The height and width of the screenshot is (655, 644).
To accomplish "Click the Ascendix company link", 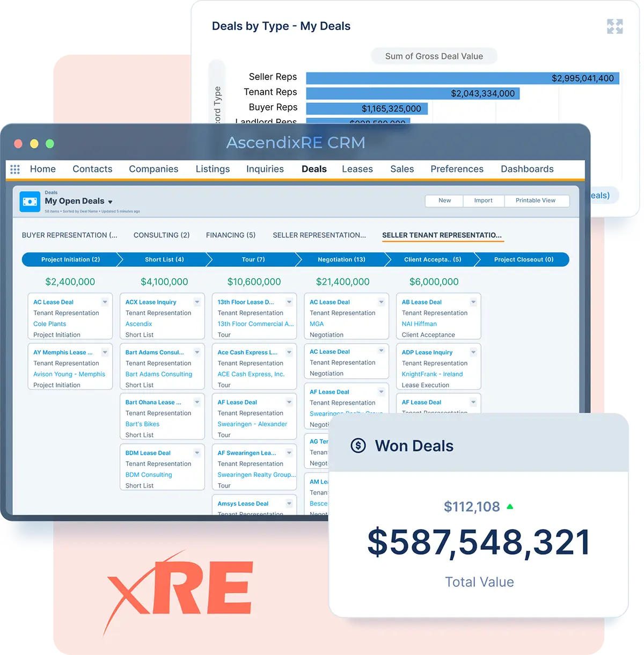I will click(139, 324).
